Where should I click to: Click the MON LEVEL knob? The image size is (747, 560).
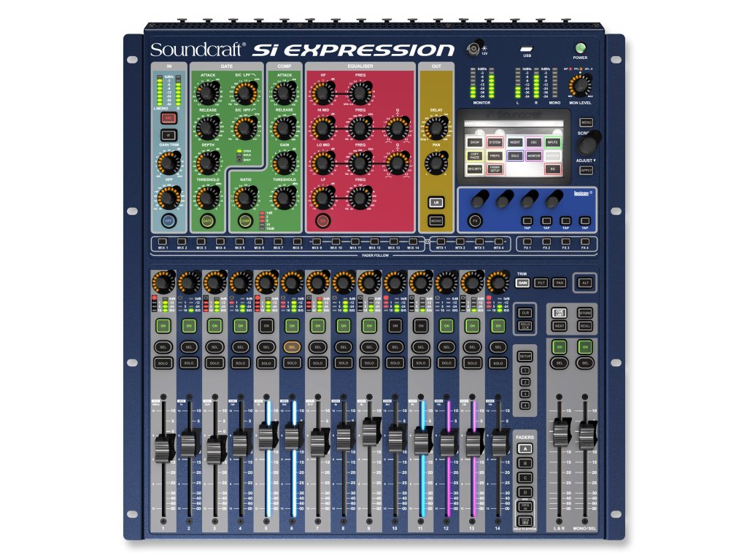tap(580, 86)
